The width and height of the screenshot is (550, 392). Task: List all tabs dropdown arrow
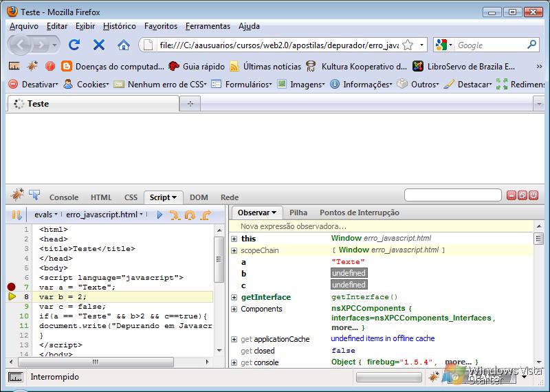click(539, 104)
